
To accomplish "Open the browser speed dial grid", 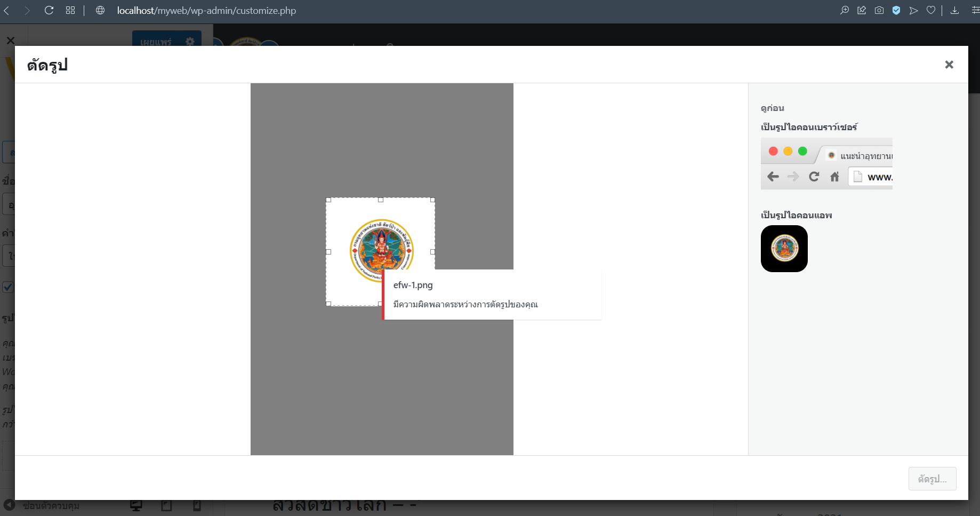I will pyautogui.click(x=70, y=11).
